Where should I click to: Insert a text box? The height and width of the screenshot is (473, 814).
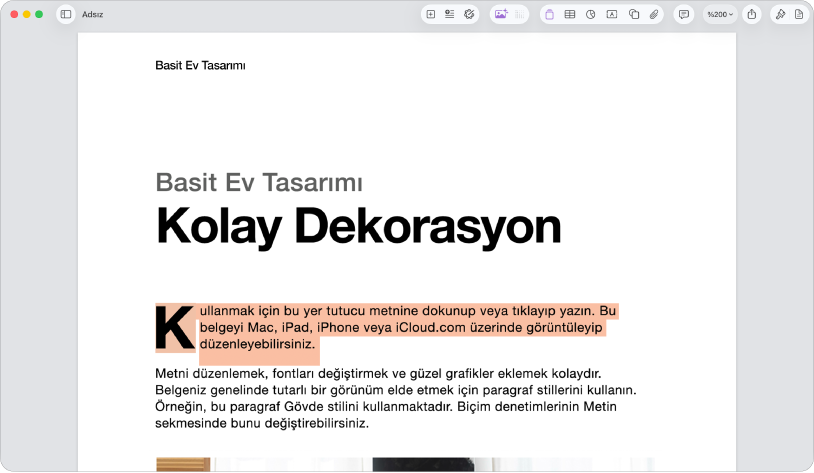tap(612, 15)
